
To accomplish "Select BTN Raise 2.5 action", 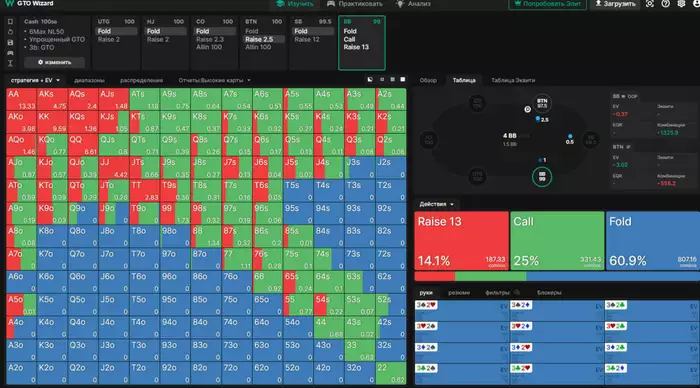I will coord(264,39).
